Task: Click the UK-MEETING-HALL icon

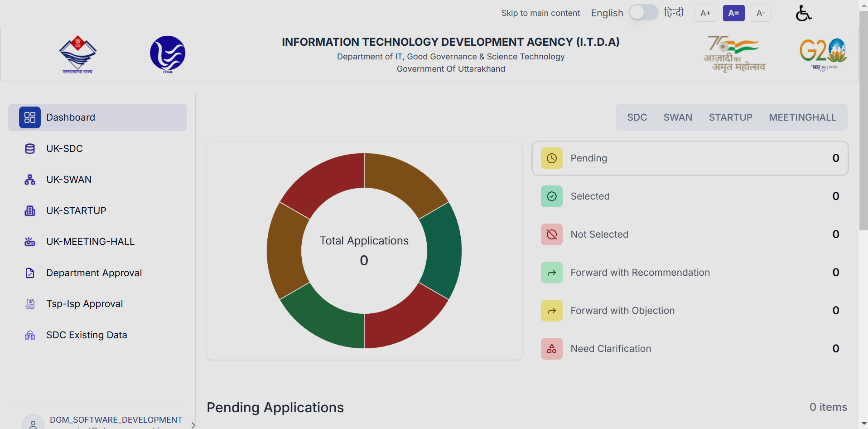Action: point(30,242)
